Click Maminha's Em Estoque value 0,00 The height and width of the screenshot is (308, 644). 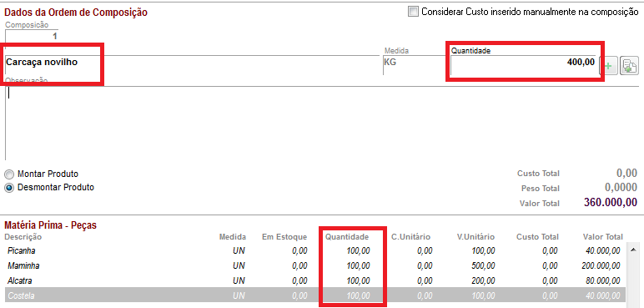point(299,266)
